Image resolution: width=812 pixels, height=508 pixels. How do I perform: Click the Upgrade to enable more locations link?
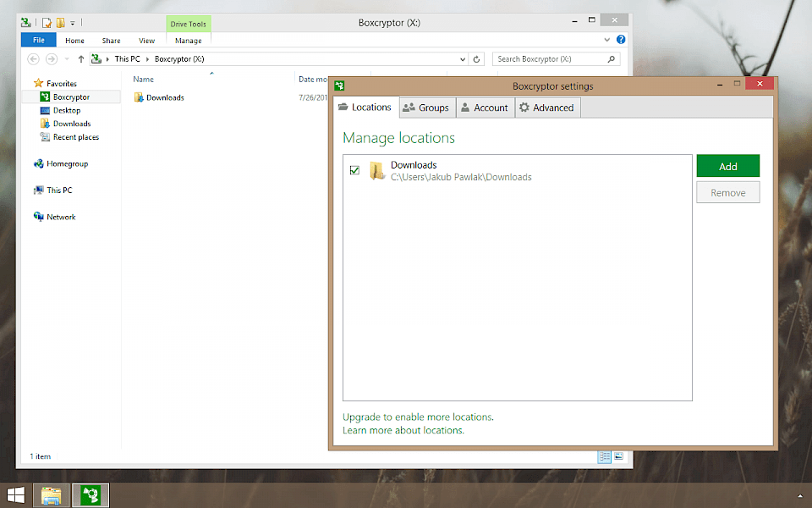click(x=418, y=417)
